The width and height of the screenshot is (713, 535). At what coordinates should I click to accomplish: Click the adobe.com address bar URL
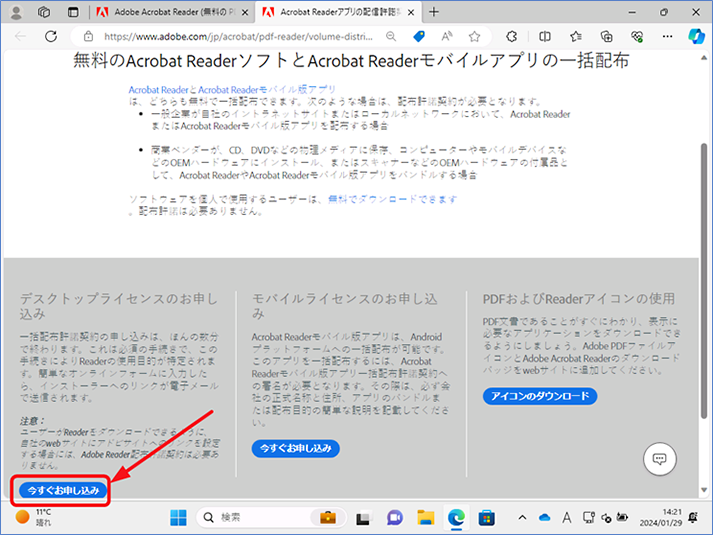click(238, 36)
